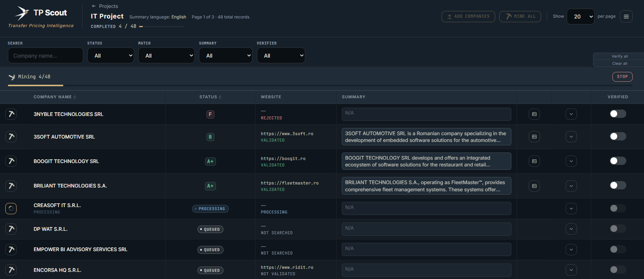Change the per page count dropdown
This screenshot has height=279, width=644.
pyautogui.click(x=581, y=17)
